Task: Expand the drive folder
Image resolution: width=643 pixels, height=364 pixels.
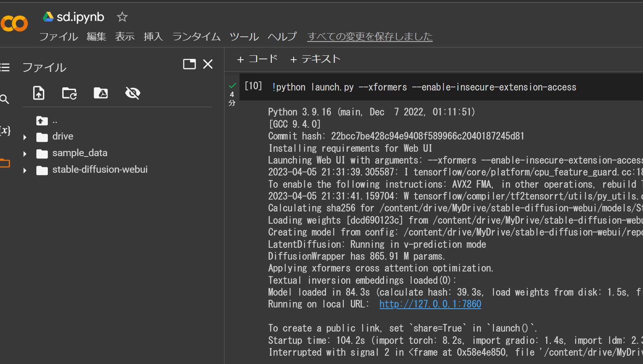Action: coord(25,136)
